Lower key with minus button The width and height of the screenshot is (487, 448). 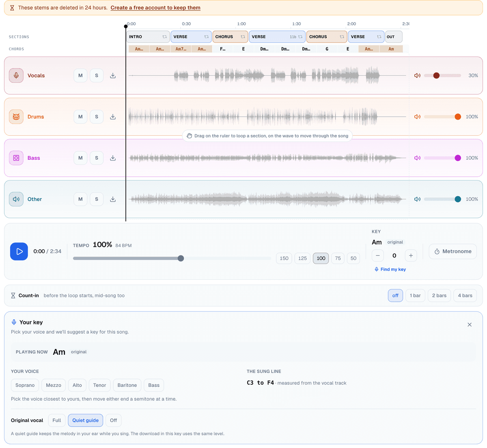(x=378, y=255)
